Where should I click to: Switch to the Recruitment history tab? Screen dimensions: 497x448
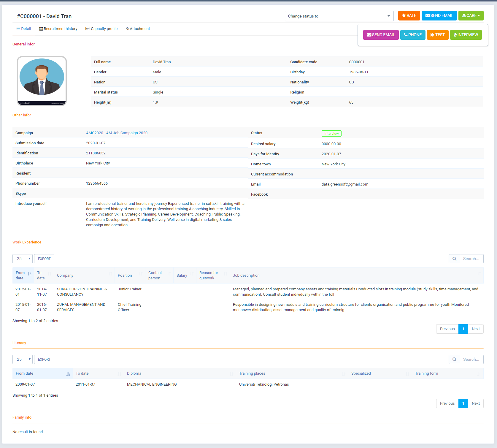click(x=58, y=29)
